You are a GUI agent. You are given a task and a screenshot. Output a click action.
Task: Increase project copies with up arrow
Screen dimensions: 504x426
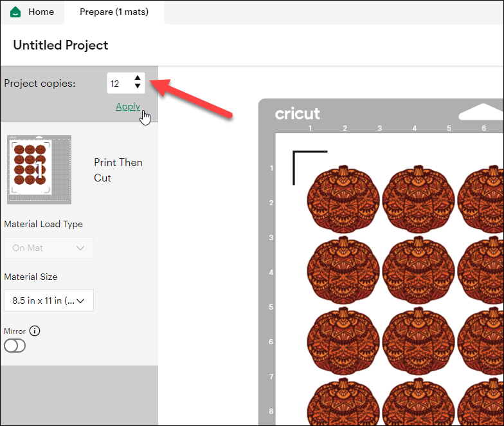pyautogui.click(x=138, y=79)
